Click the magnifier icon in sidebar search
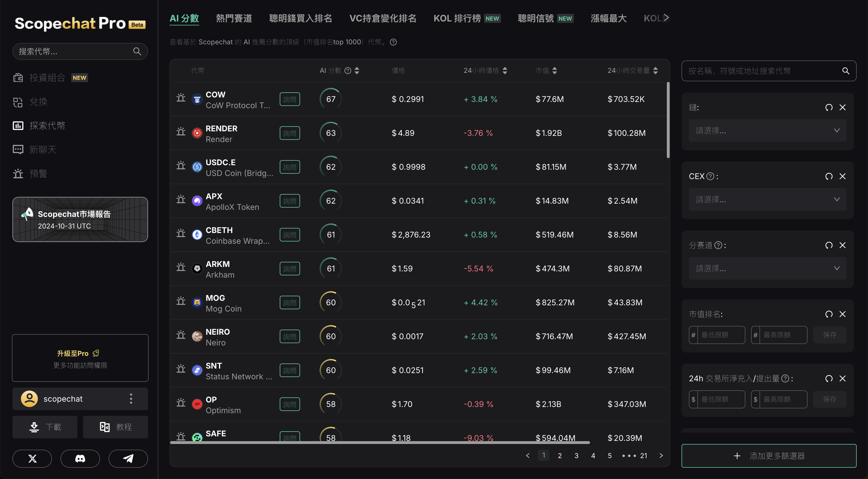The height and width of the screenshot is (479, 868). 137,51
